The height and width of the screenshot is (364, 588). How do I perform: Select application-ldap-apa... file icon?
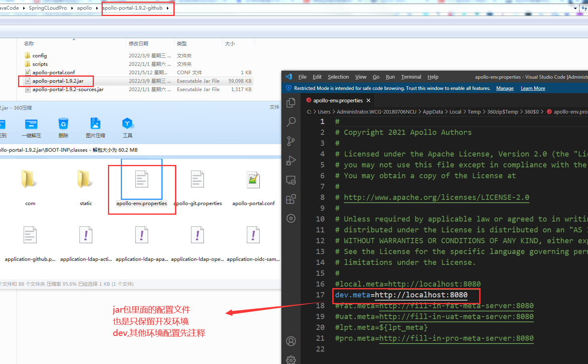point(142,235)
